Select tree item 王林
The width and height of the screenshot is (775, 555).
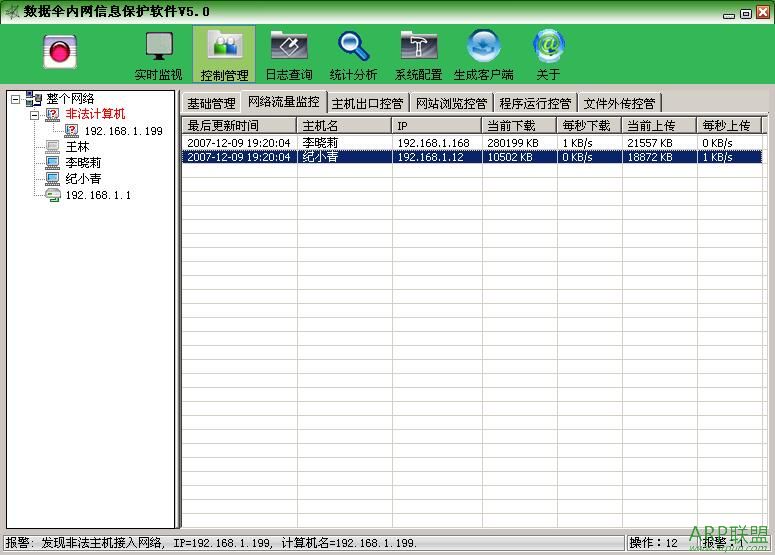point(78,147)
